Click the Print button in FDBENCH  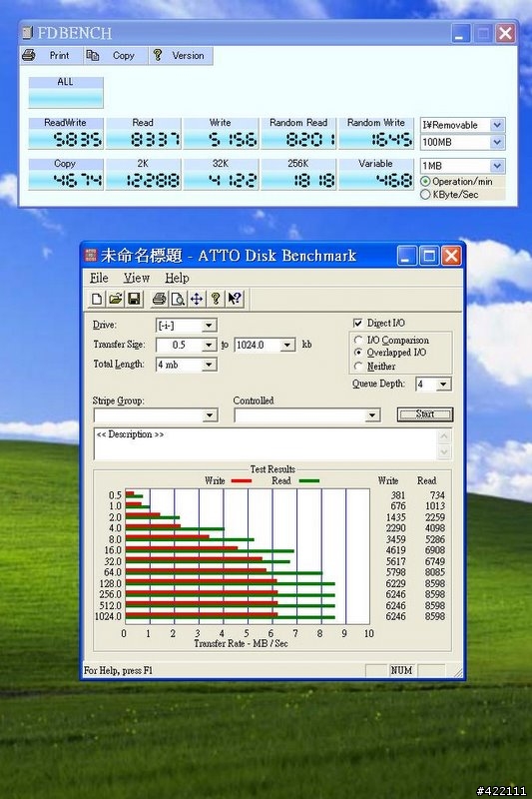51,56
